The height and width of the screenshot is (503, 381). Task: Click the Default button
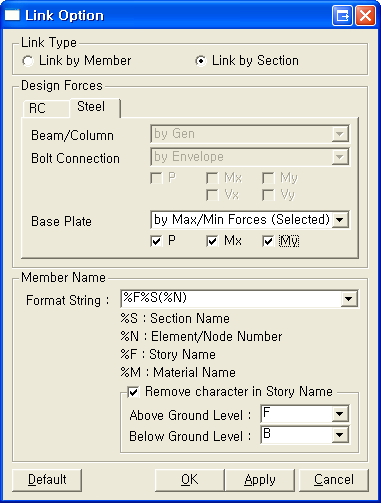pyautogui.click(x=47, y=480)
